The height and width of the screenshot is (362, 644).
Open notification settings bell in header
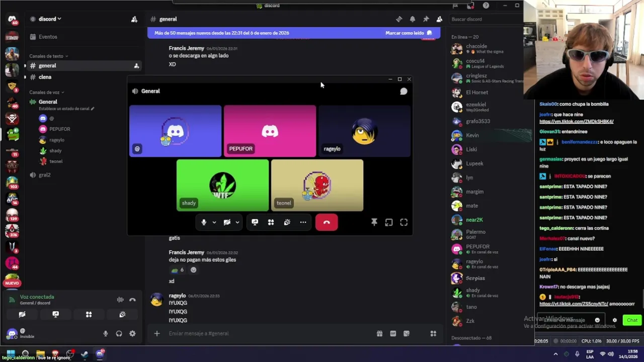click(413, 19)
